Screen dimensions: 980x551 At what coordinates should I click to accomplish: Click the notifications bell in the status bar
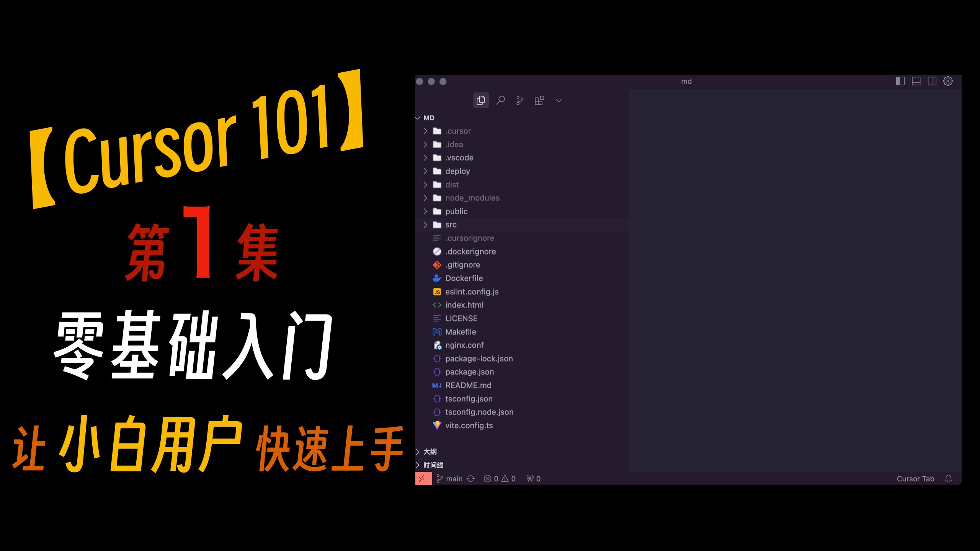click(948, 478)
